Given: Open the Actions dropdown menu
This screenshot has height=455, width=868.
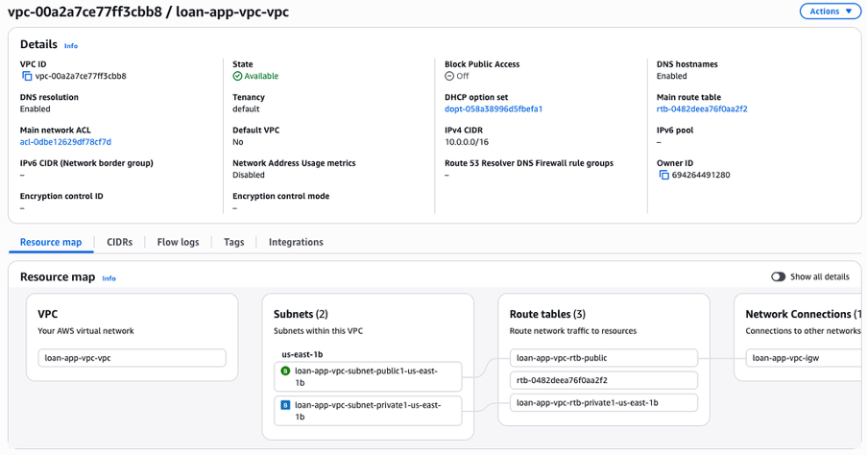Looking at the screenshot, I should point(831,12).
